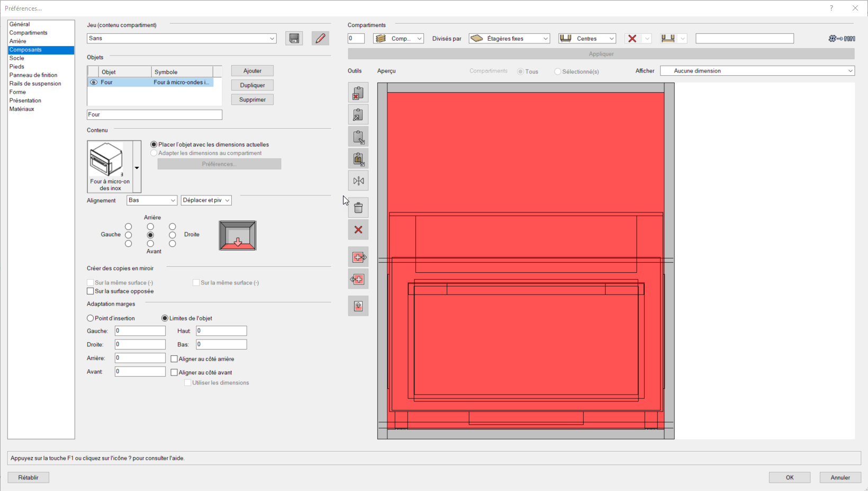Select the add compartment right tool
This screenshot has width=868, height=491.
click(x=358, y=257)
